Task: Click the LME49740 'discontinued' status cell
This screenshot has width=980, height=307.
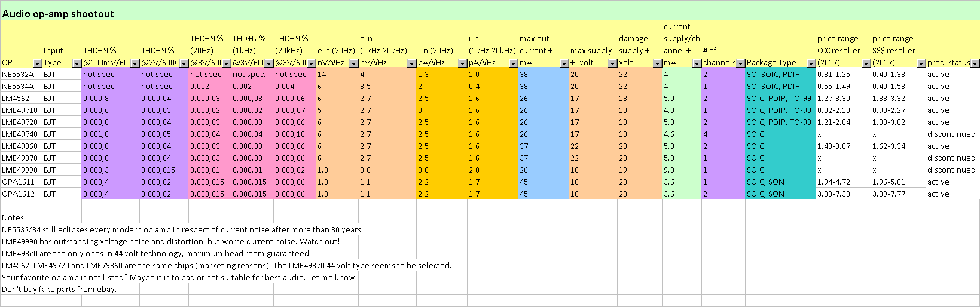Action: click(x=952, y=134)
